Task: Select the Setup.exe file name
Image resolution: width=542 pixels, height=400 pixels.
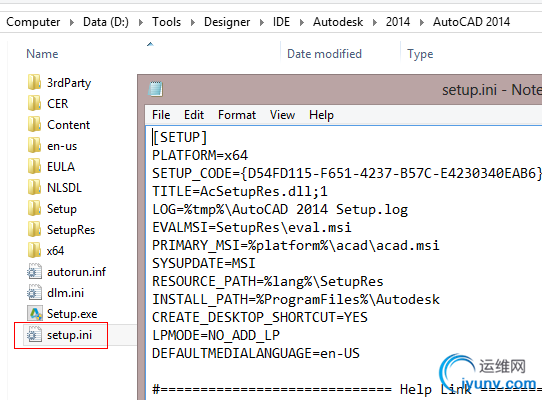Action: (x=72, y=314)
